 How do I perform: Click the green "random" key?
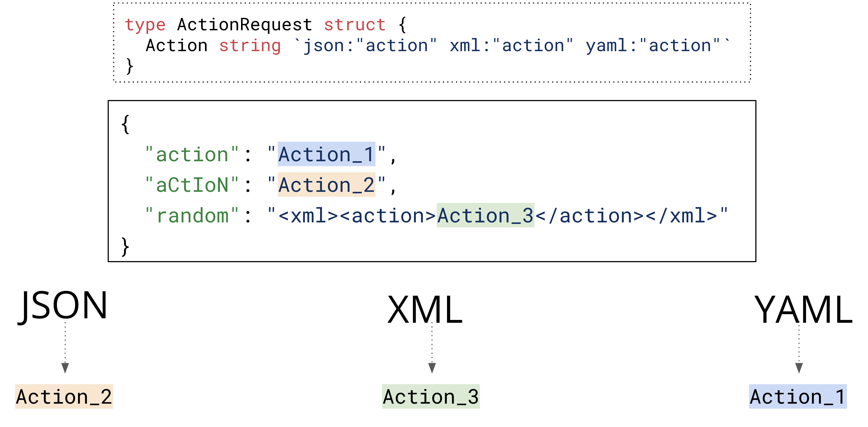192,215
